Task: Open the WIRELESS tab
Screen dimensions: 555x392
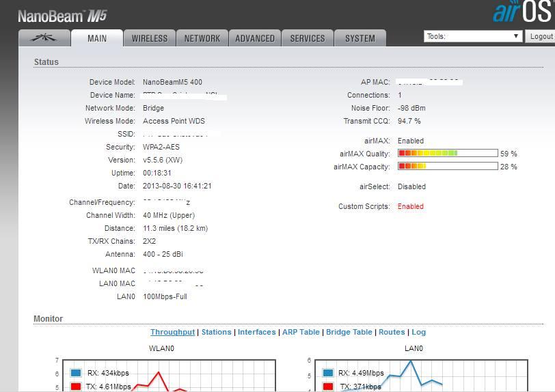Action: click(150, 38)
